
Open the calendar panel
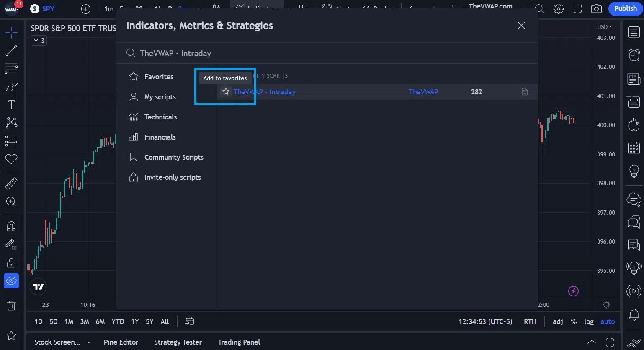coord(634,148)
